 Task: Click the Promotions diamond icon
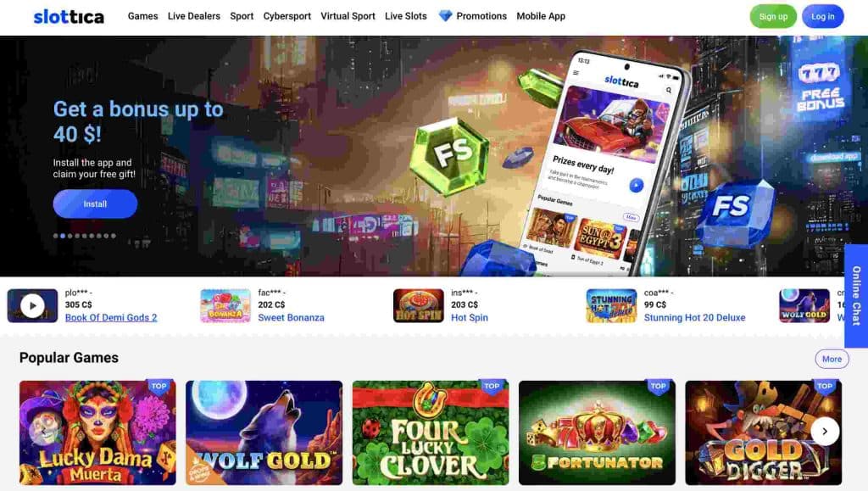click(445, 16)
